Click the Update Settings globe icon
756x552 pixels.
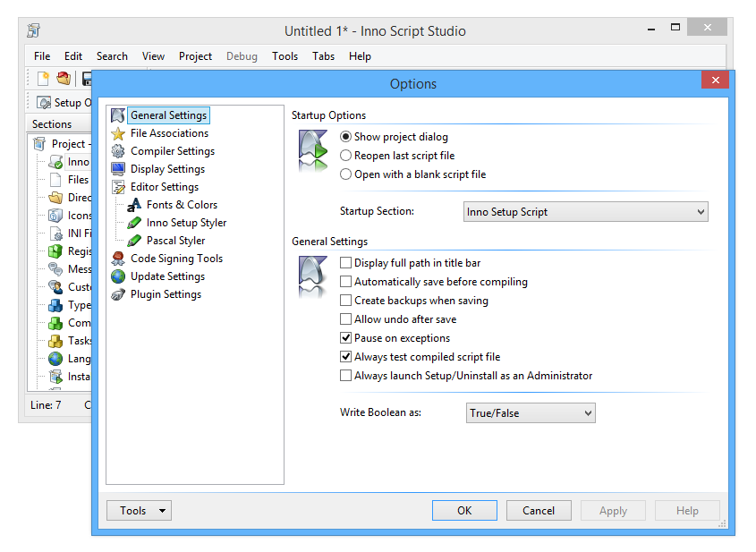click(x=118, y=276)
